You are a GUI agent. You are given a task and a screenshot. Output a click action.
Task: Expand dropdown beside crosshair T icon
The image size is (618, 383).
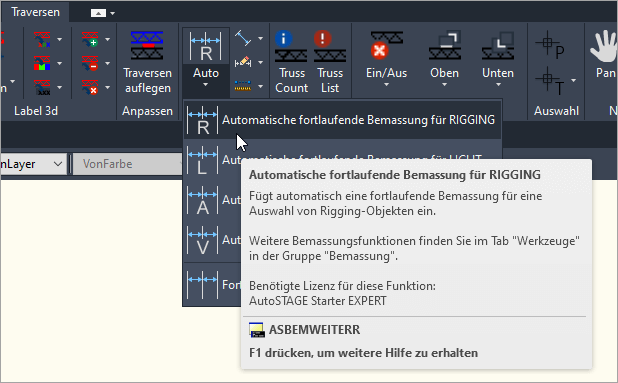coord(573,80)
